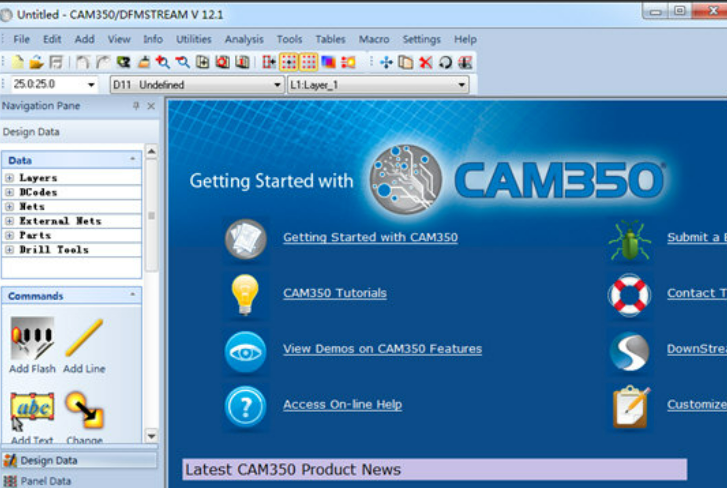
Task: Click the light bulb tutorials icon
Action: [x=245, y=294]
